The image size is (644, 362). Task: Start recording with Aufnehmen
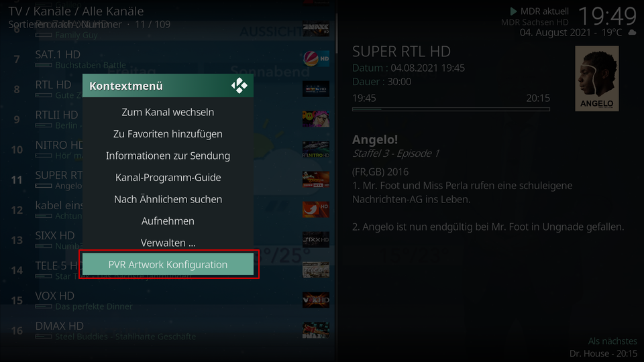[168, 221]
